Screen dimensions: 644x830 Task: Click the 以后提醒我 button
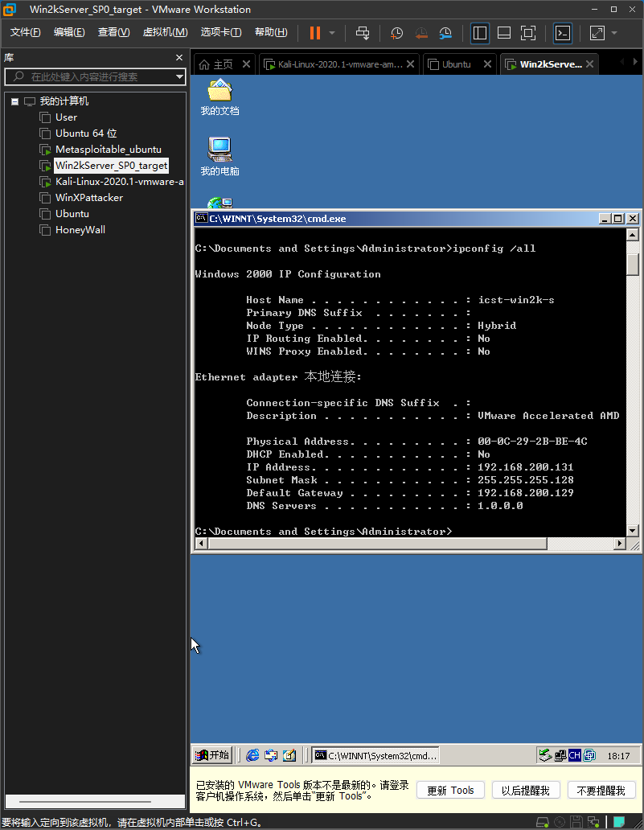pyautogui.click(x=526, y=791)
